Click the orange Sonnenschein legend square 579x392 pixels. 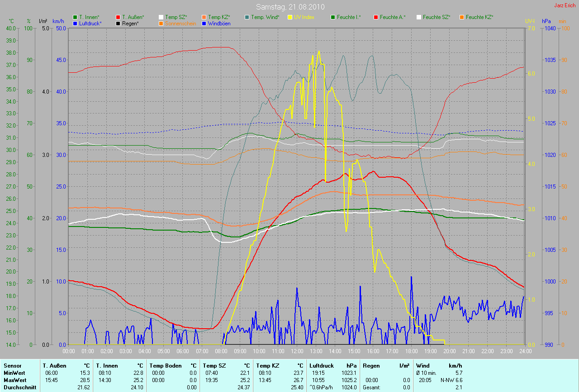[161, 23]
